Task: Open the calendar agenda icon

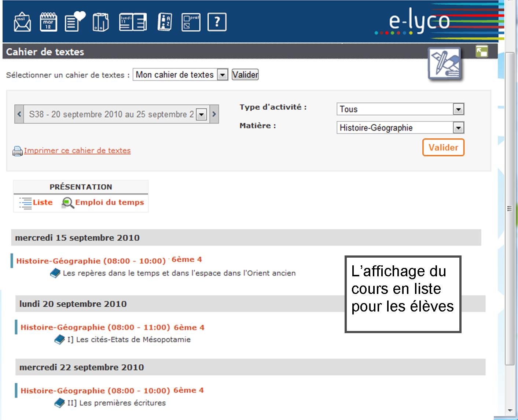Action: pos(48,22)
